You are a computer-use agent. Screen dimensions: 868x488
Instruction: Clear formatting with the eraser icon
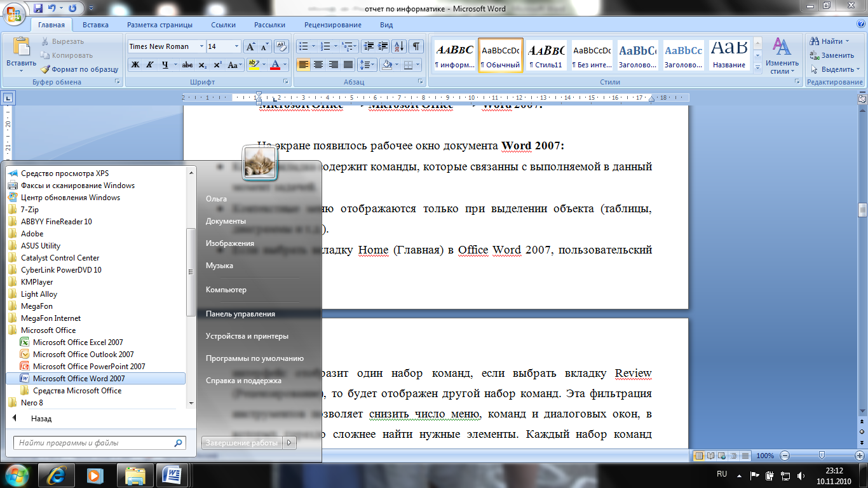pos(281,46)
